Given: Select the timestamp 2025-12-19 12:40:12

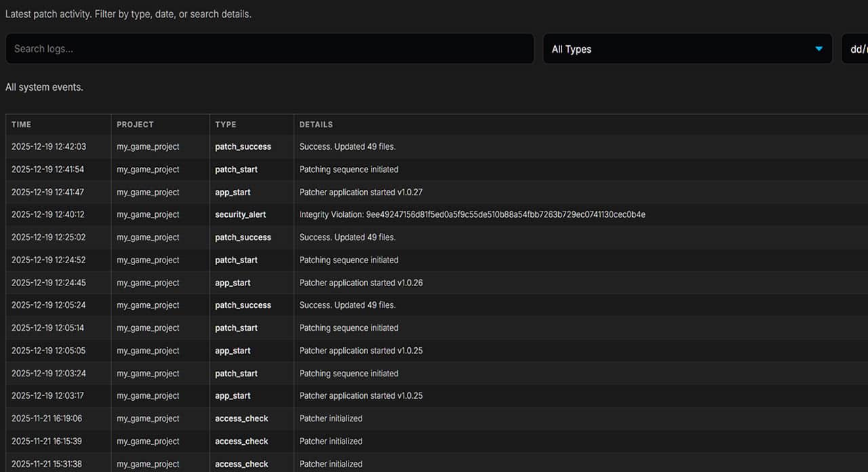Looking at the screenshot, I should point(48,214).
